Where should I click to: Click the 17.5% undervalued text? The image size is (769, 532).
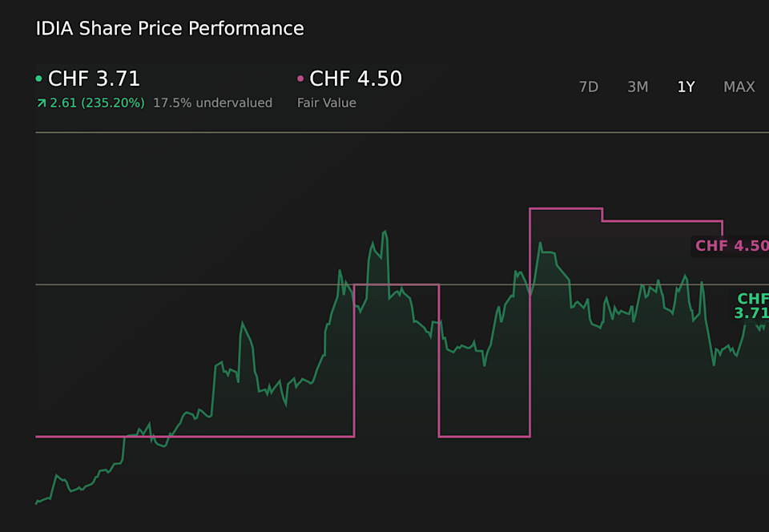point(212,103)
